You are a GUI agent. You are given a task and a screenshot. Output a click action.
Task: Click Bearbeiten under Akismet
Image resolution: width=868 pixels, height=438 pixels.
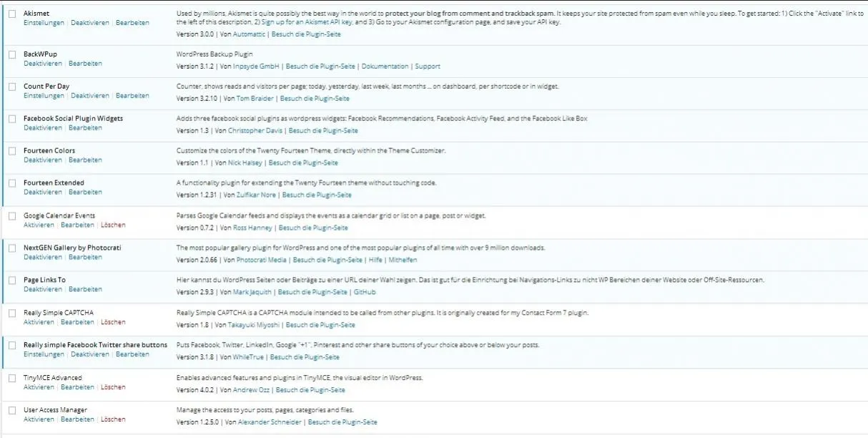pyautogui.click(x=132, y=23)
